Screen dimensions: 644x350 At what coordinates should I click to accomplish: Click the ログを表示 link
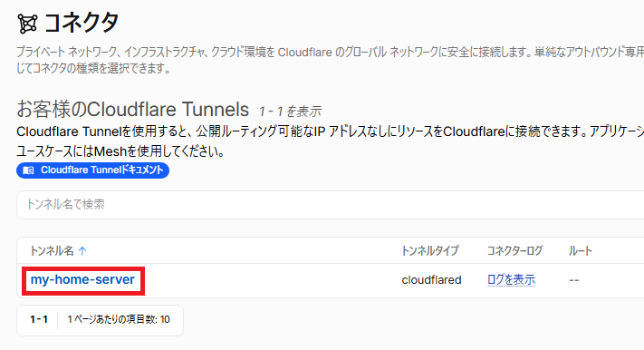point(512,279)
